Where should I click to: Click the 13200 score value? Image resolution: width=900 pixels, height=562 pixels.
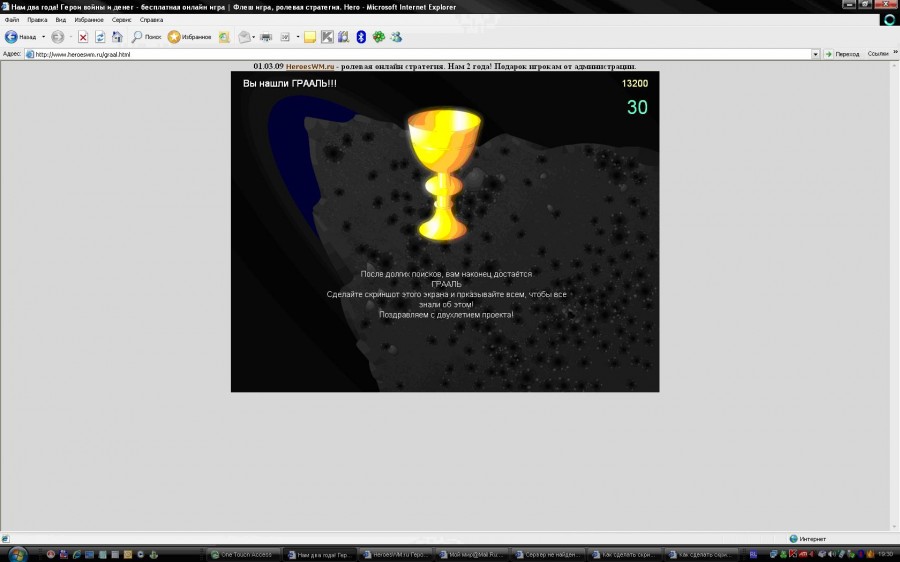tap(635, 84)
